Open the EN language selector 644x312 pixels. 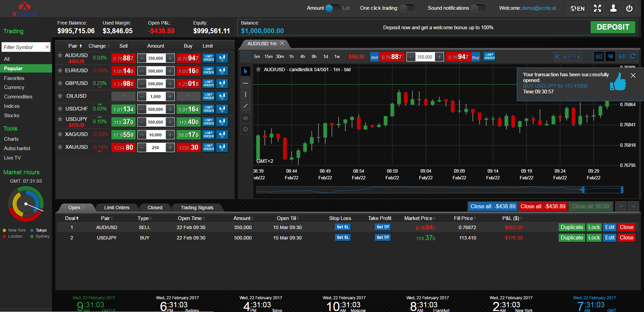(x=578, y=8)
